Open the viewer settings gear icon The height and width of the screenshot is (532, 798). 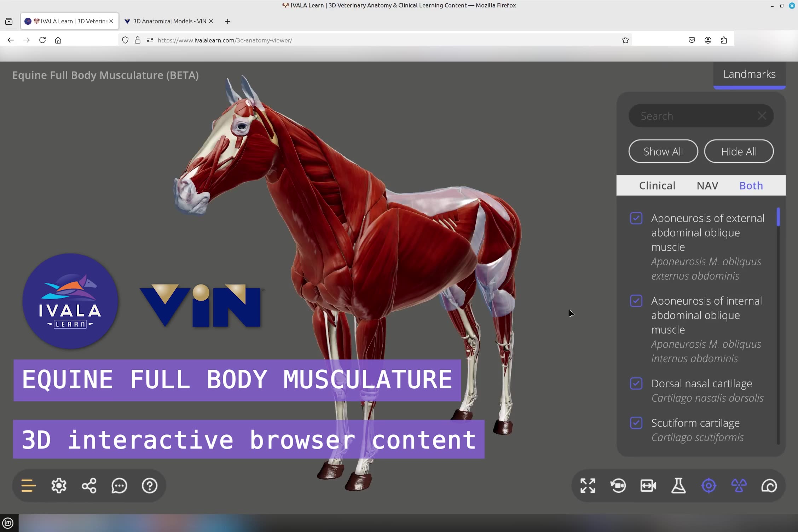59,485
